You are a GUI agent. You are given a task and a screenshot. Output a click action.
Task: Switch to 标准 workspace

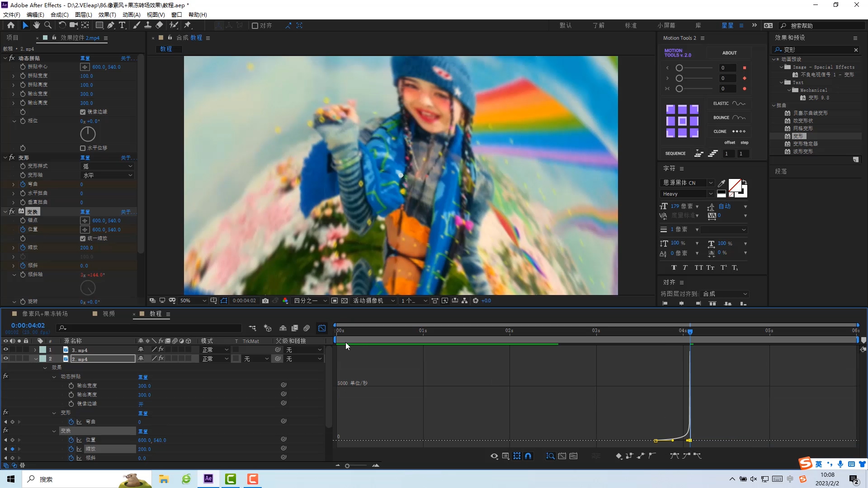tap(631, 26)
